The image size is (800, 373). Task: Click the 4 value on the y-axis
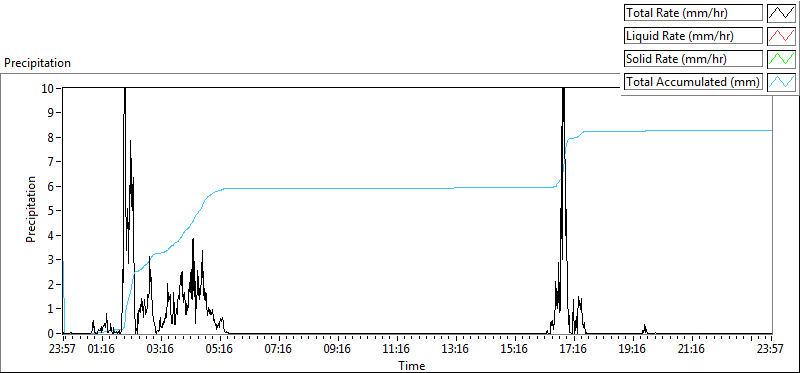tap(52, 235)
